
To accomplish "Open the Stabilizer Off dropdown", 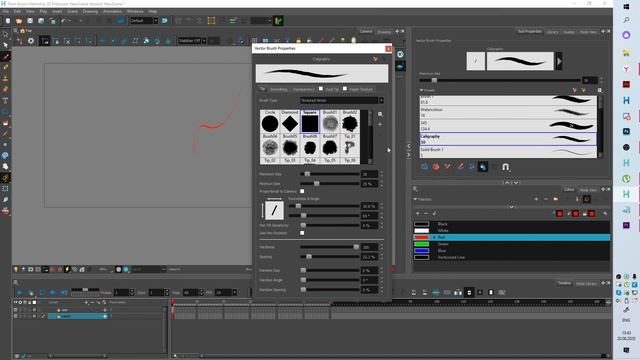I will click(192, 41).
